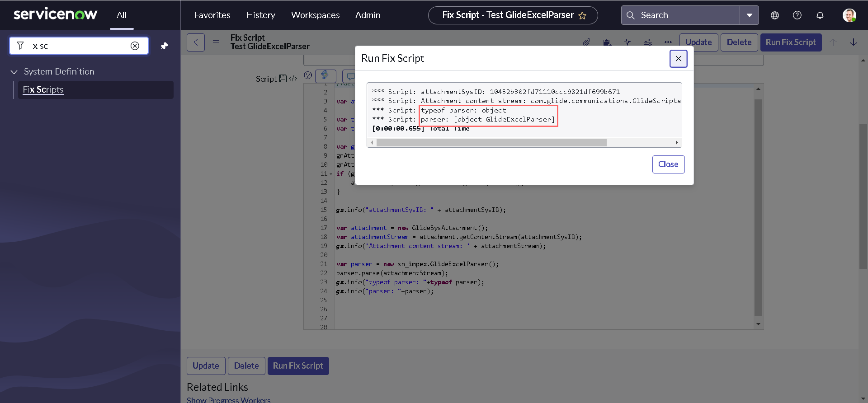Open the Admin menu

tap(368, 15)
